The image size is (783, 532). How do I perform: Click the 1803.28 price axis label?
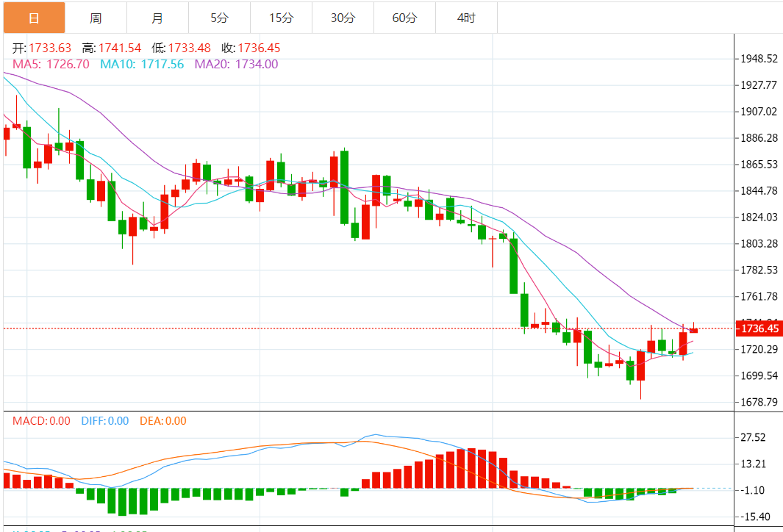[x=759, y=244]
